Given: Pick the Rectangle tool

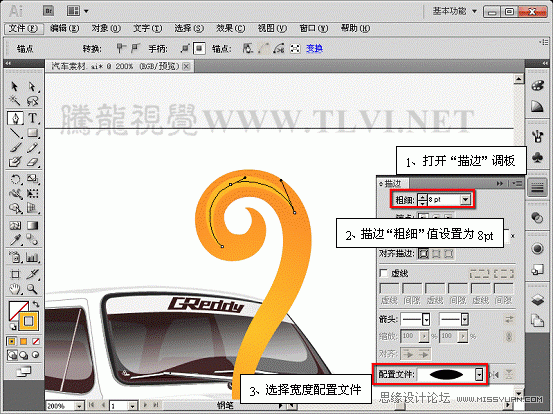Looking at the screenshot, I should [x=32, y=133].
